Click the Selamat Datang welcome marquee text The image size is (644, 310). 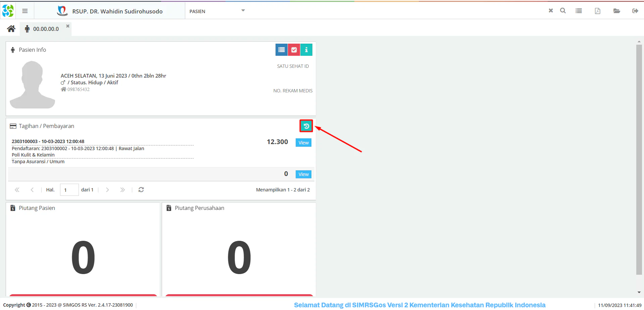(419, 305)
